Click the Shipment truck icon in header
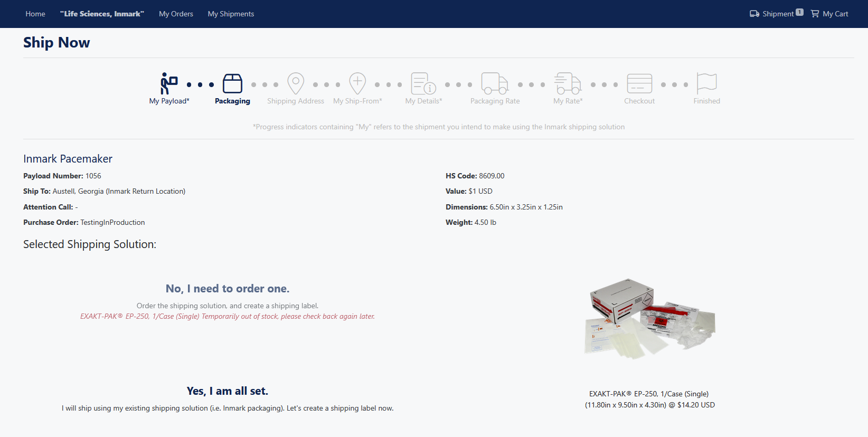The image size is (868, 437). 754,14
